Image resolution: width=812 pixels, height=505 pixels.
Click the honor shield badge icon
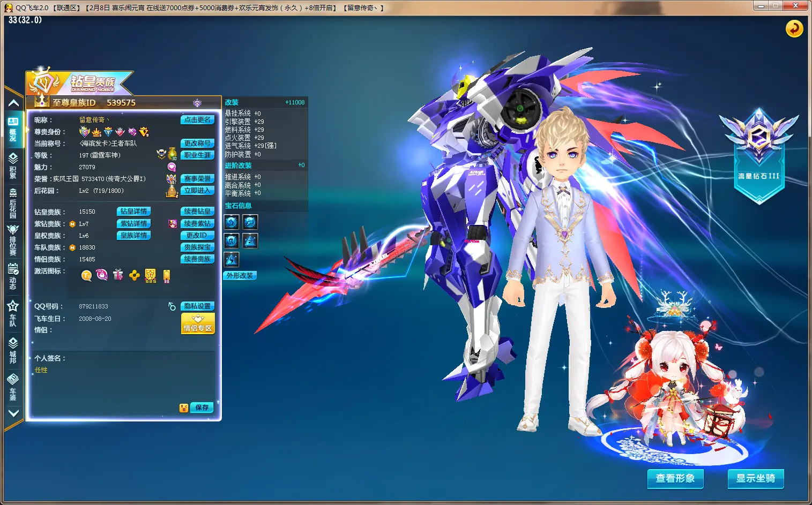pos(172,179)
